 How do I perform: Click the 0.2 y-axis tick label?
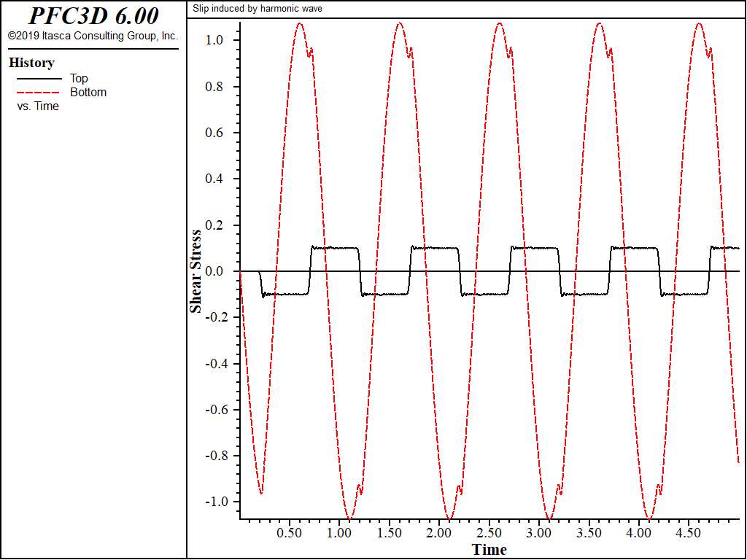point(214,225)
